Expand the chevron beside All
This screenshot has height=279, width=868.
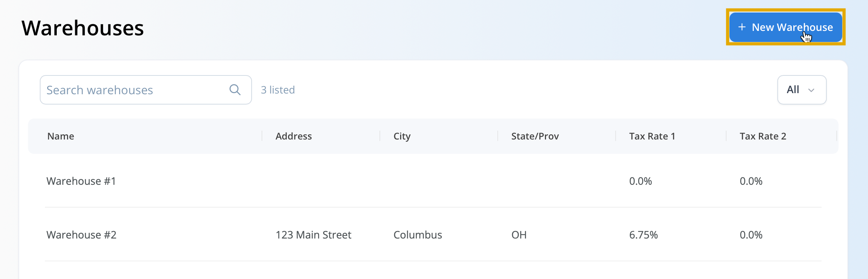pos(811,90)
